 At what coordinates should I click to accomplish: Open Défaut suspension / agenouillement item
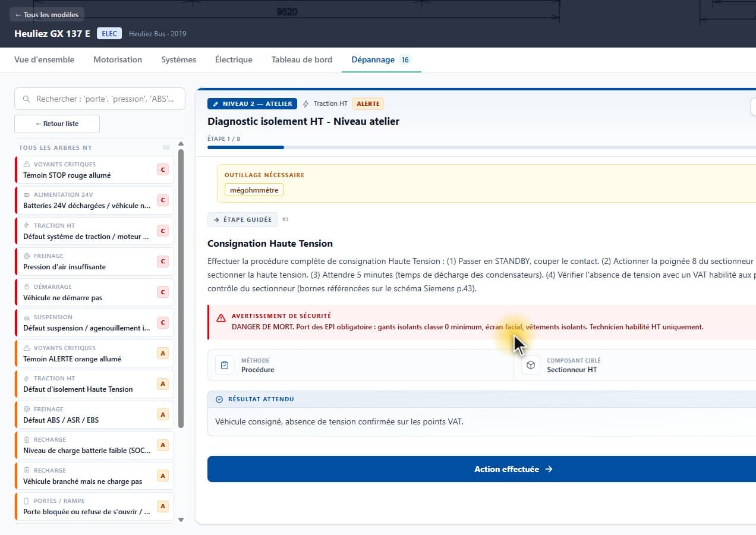[94, 323]
